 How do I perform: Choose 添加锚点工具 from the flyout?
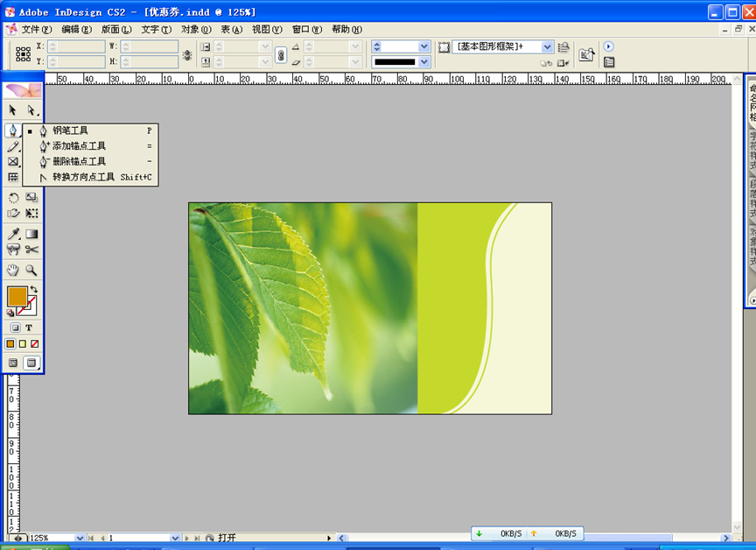(79, 146)
